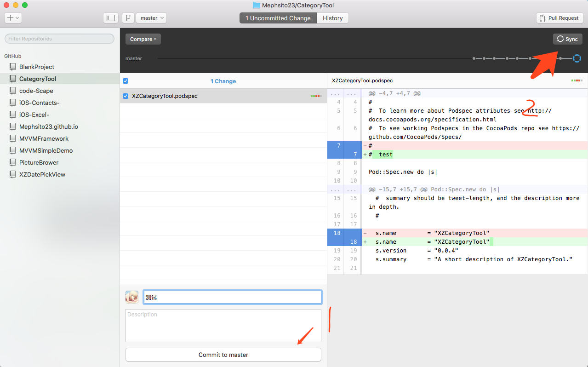Click the Sync button
Screen dimensions: 588x367
pos(567,39)
